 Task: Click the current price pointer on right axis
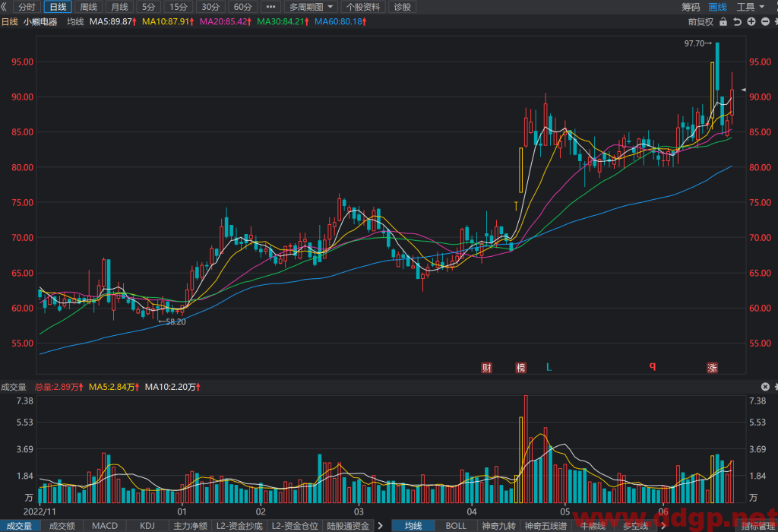743,90
